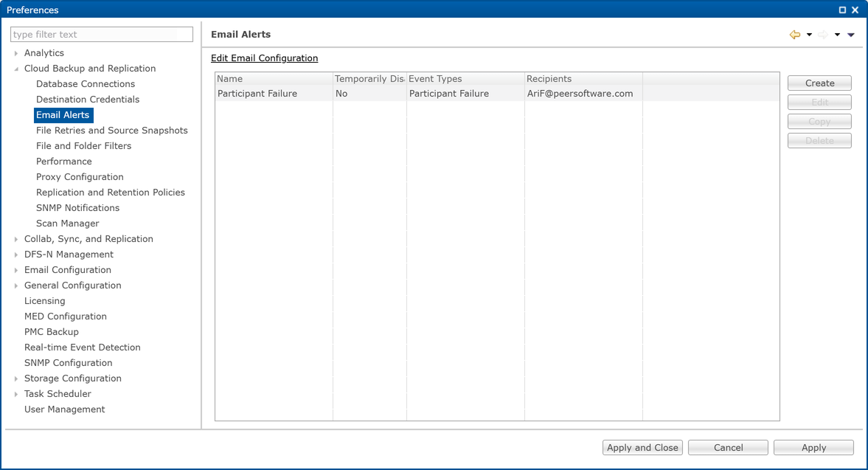
Task: Click the Edit Email Configuration link
Action: [x=265, y=58]
